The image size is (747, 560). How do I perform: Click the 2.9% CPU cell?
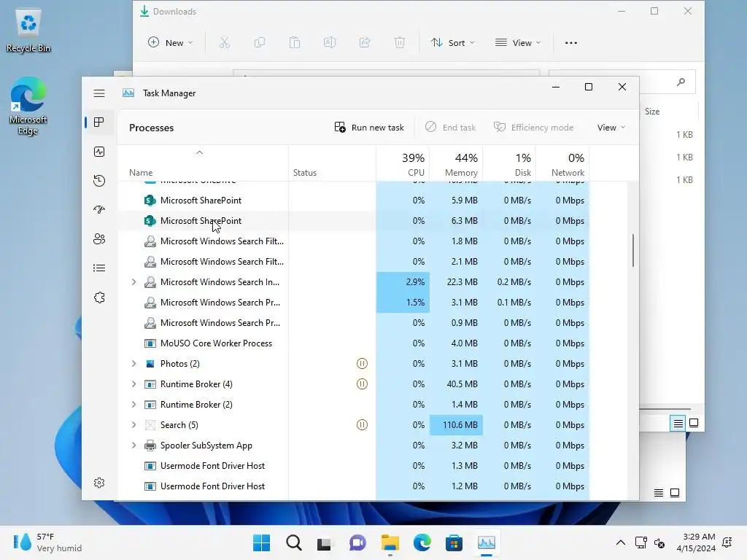point(403,282)
